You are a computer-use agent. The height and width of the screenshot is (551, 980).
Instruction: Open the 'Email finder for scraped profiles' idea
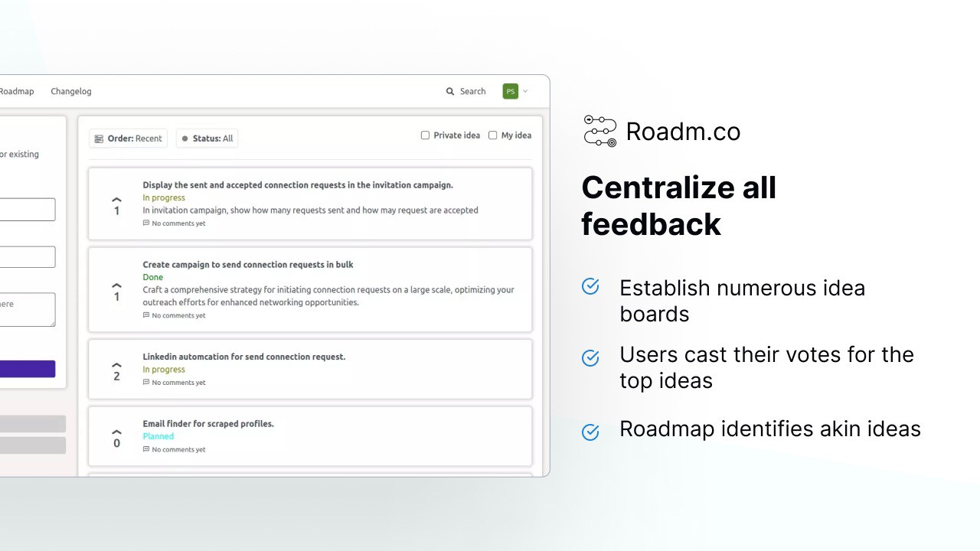(207, 424)
